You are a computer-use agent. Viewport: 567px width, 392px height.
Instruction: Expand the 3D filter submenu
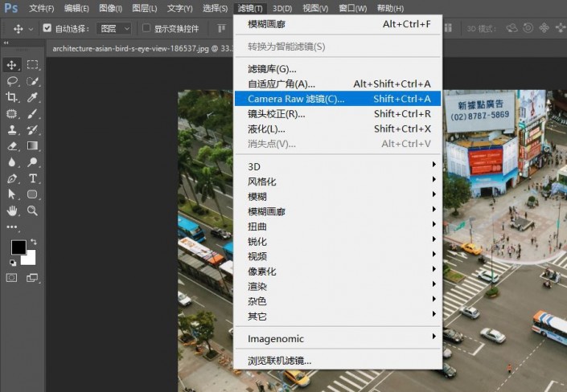pyautogui.click(x=338, y=166)
